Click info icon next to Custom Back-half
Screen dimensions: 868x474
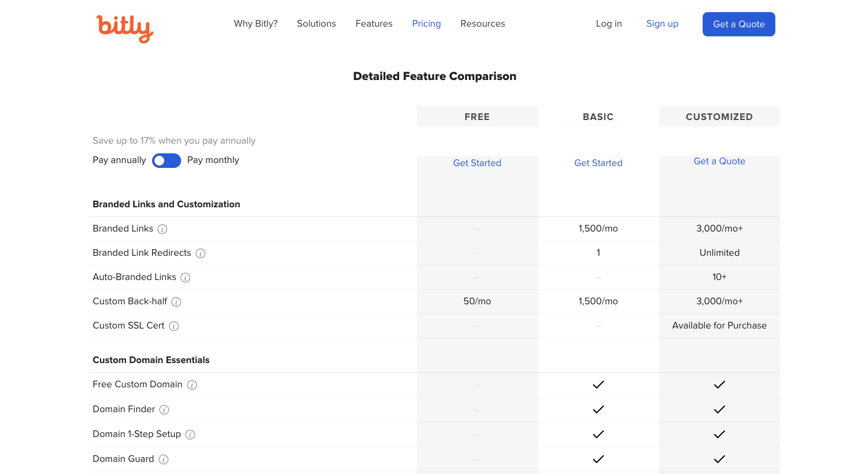tap(176, 302)
